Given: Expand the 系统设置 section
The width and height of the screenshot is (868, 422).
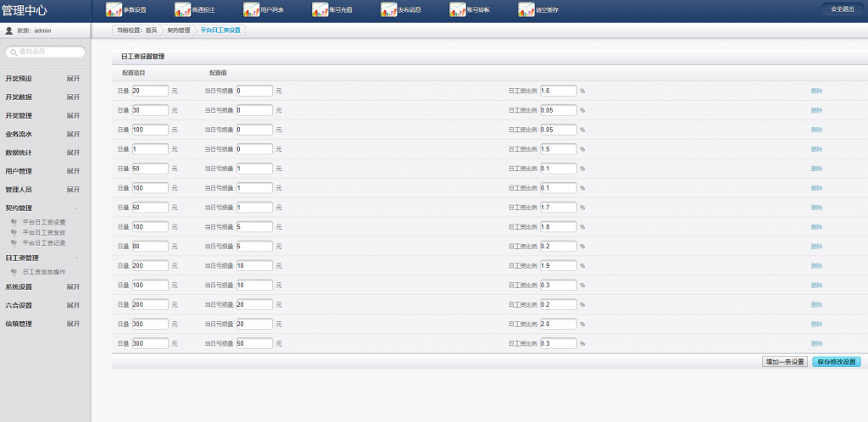Looking at the screenshot, I should (74, 287).
